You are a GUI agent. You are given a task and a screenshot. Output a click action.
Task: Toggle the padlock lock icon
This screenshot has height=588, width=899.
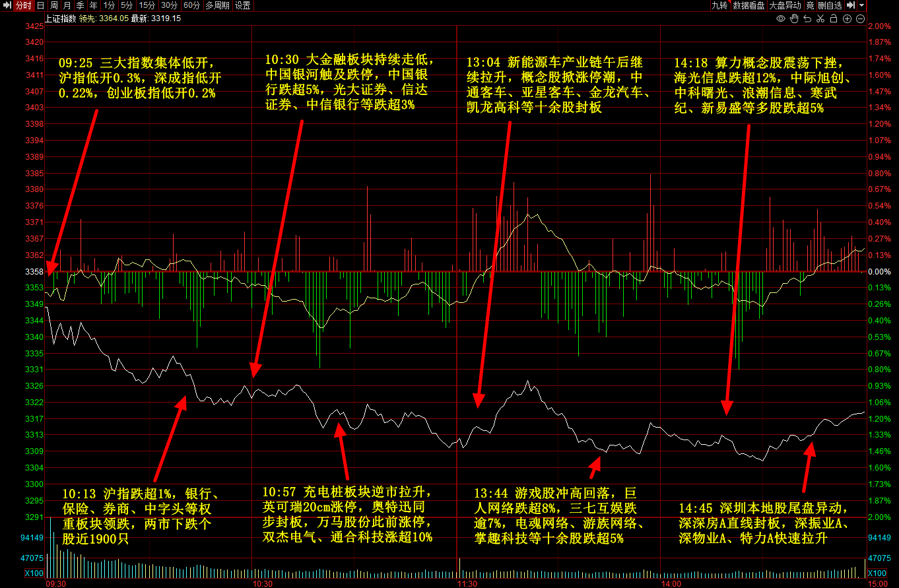[834, 18]
